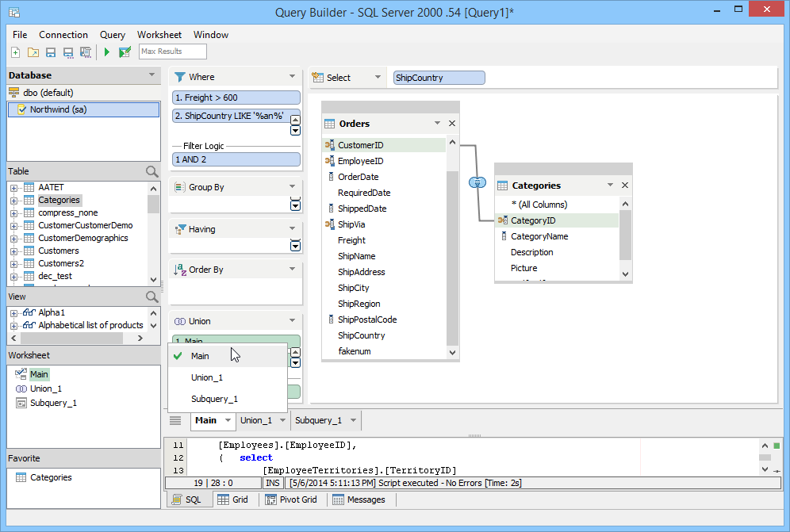Expand the Customers table node

pyautogui.click(x=13, y=251)
